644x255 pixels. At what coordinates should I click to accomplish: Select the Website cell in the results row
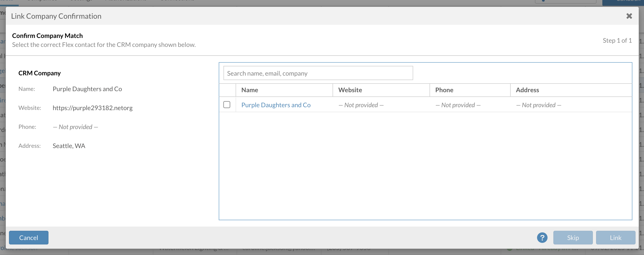[361, 105]
